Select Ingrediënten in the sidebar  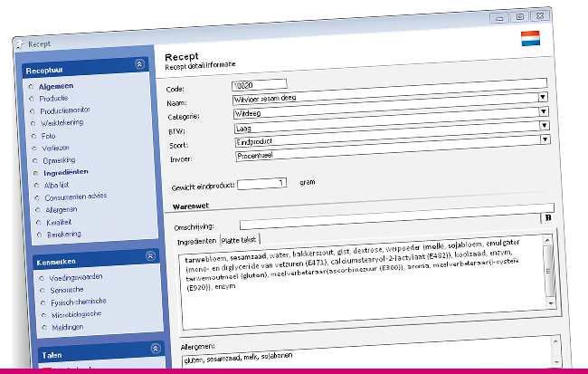coord(66,172)
